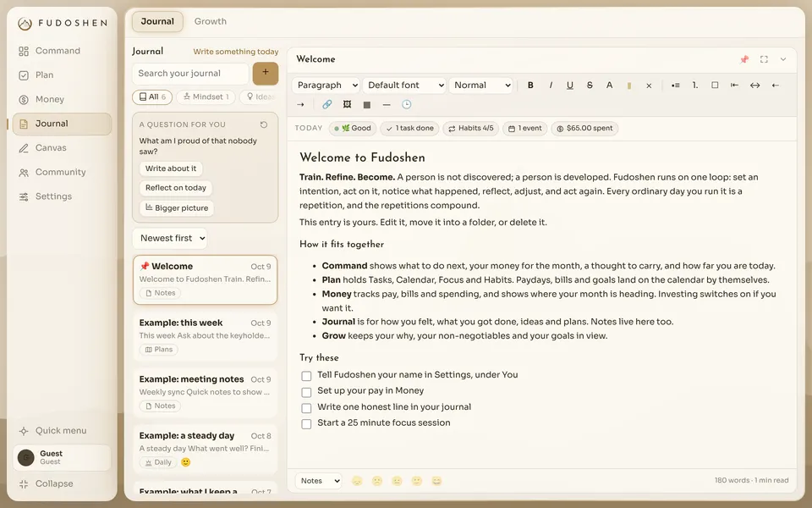Open the Notes category dropdown at bottom

point(319,481)
